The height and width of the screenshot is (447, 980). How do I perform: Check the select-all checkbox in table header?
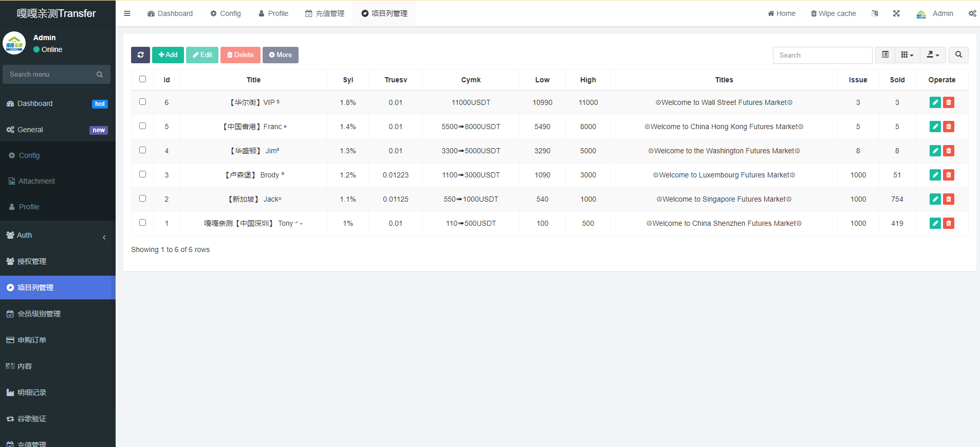click(142, 79)
